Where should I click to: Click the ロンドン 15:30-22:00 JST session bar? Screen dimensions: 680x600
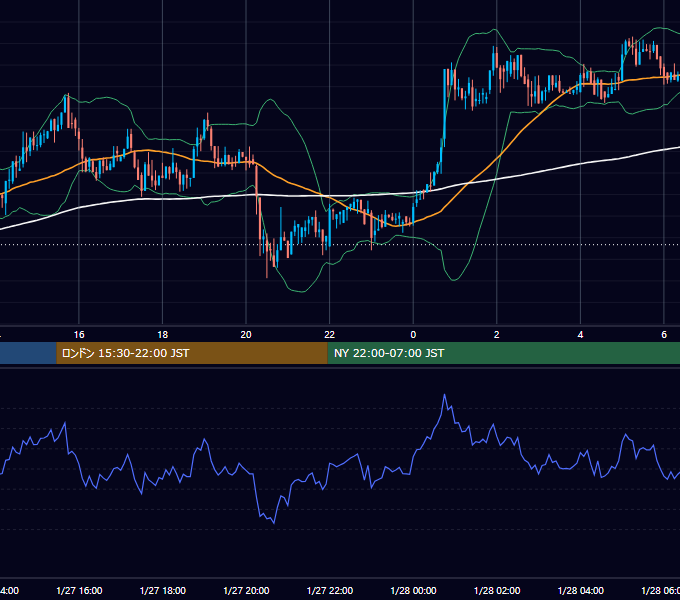[x=192, y=353]
